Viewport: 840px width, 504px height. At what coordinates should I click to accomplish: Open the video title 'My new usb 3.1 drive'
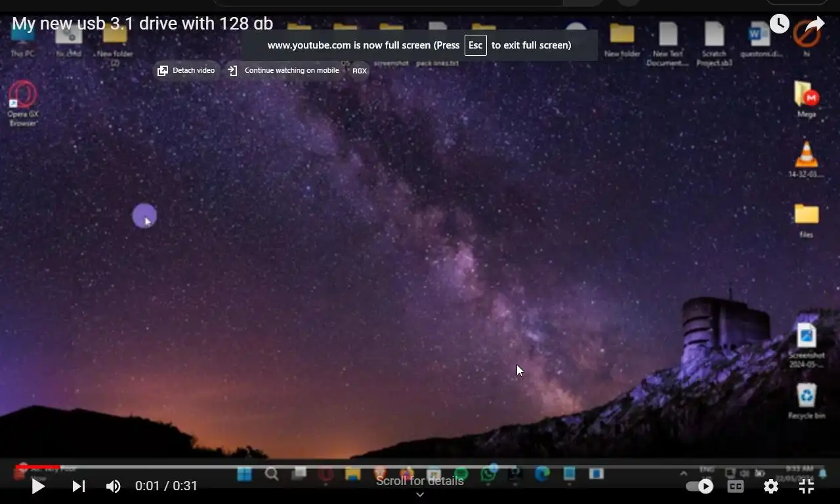(x=142, y=24)
